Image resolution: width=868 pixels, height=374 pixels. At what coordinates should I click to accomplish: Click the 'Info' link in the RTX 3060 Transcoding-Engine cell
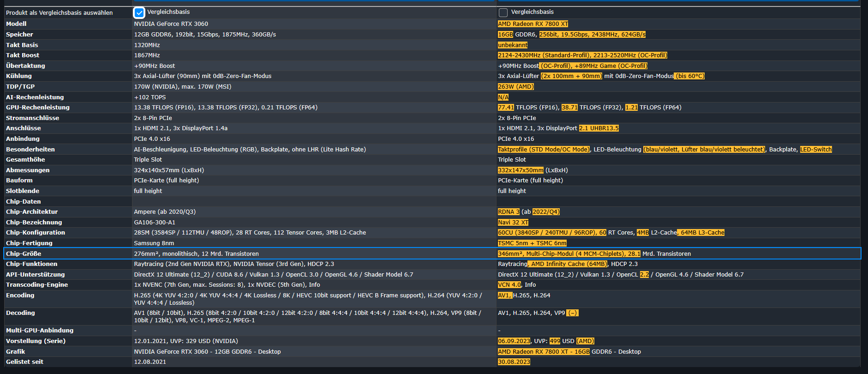[314, 285]
